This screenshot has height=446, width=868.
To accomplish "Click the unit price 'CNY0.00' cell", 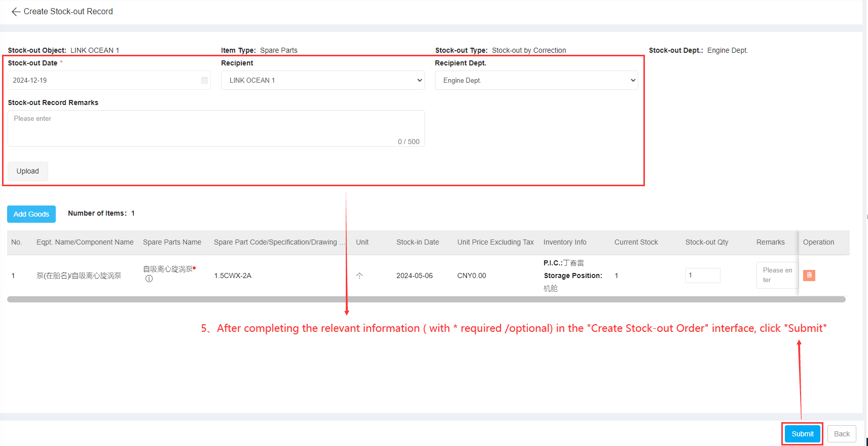I will pyautogui.click(x=472, y=276).
